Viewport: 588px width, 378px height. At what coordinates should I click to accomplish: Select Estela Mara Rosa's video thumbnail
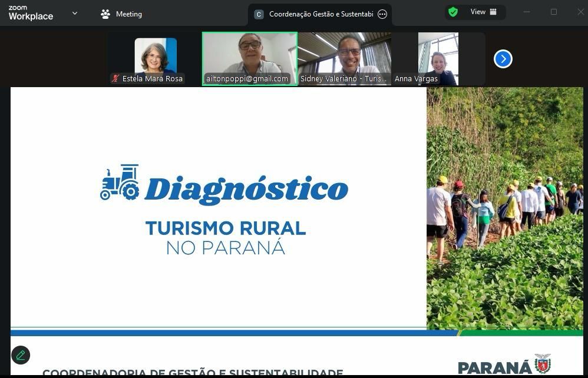(155, 56)
